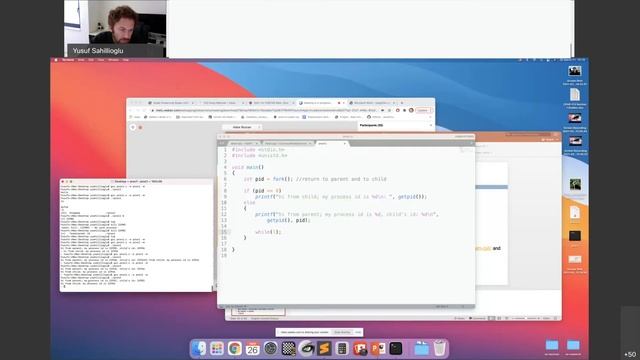Image resolution: width=640 pixels, height=360 pixels.
Task: Click the Participants panel header
Action: click(x=371, y=125)
